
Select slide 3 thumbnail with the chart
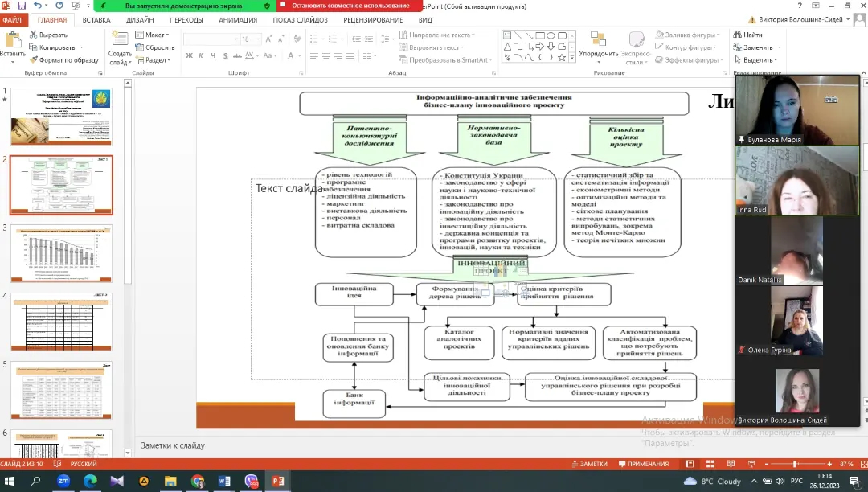click(x=61, y=254)
